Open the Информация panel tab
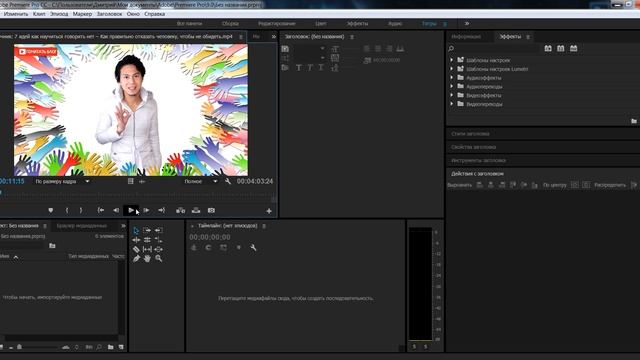Viewport: 640px width, 360px height. pyautogui.click(x=466, y=37)
